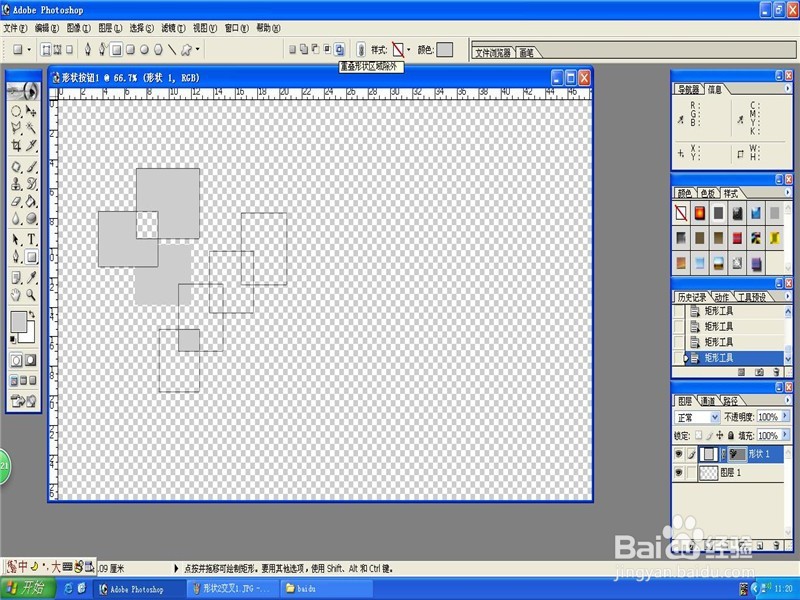Viewport: 800px width, 600px height.
Task: Select the Zoom magnifier tool
Action: click(x=31, y=295)
